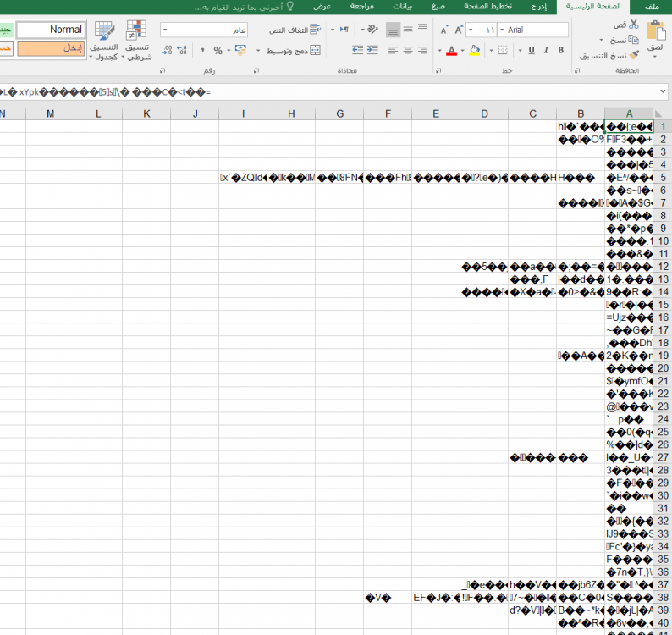Click the indent icon with left-pointing arrow
This screenshot has height=635, width=672.
tap(357, 50)
